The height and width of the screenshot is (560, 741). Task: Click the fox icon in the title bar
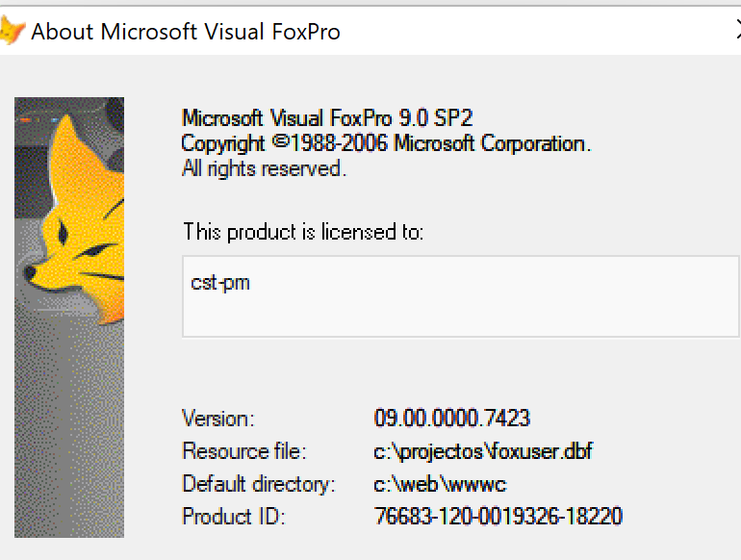[12, 31]
